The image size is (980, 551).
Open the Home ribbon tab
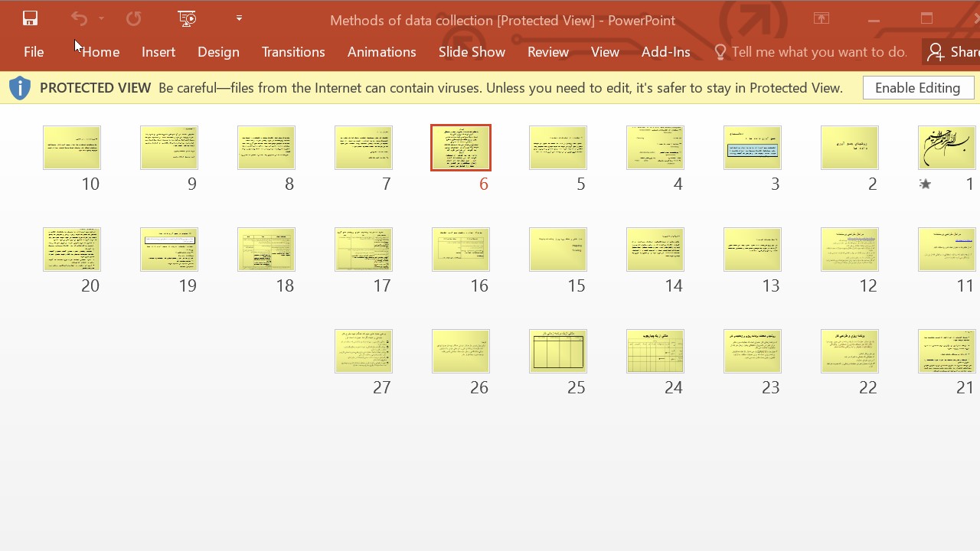100,52
